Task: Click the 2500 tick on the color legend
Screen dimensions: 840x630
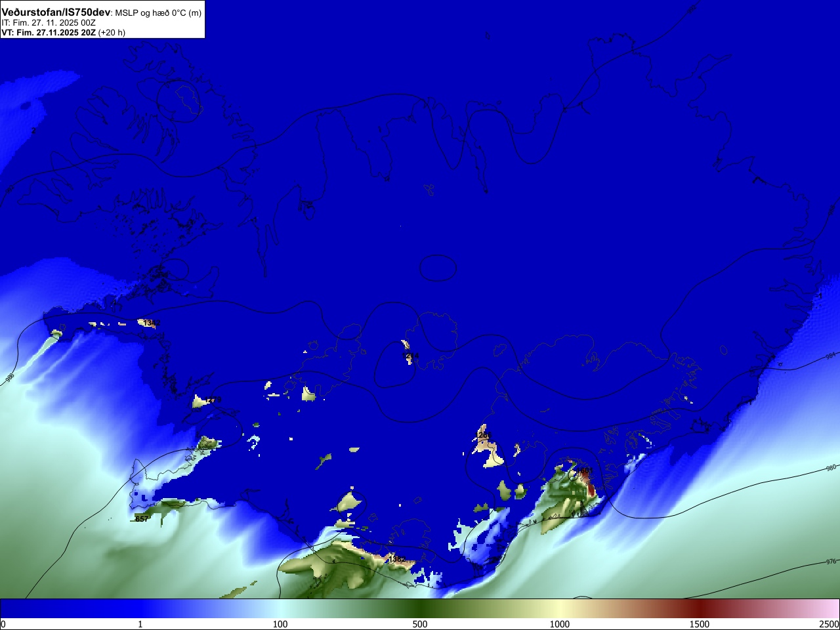Action: (x=829, y=624)
